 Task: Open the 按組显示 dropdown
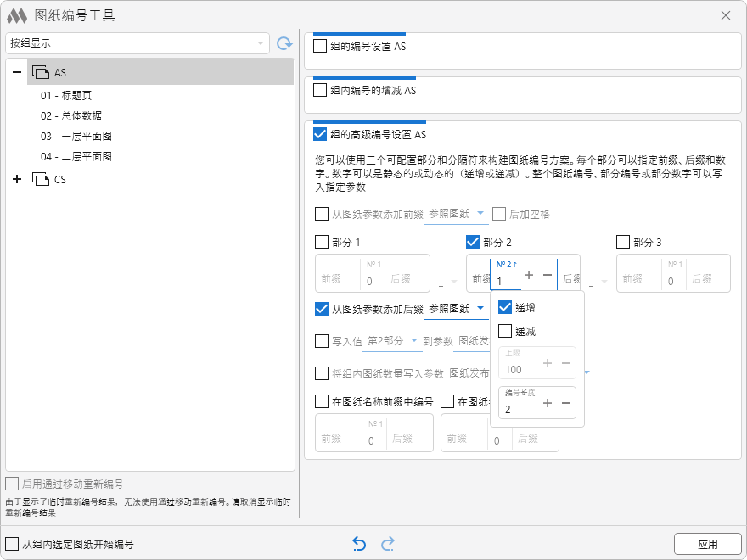[137, 42]
